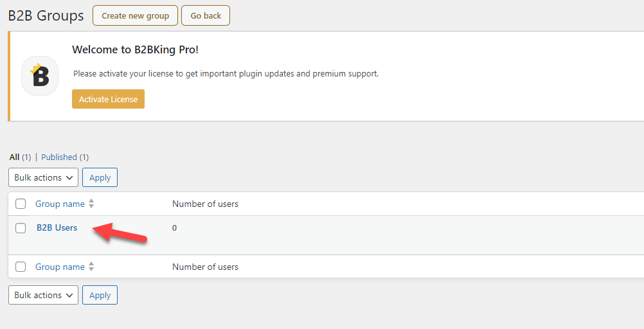The height and width of the screenshot is (329, 644).
Task: Click the Go back button
Action: (206, 15)
